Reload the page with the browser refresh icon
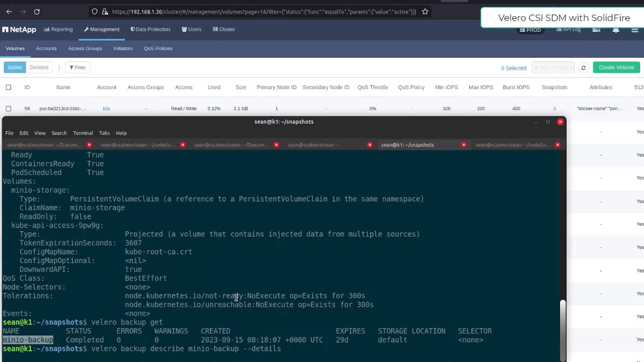 tap(37, 12)
